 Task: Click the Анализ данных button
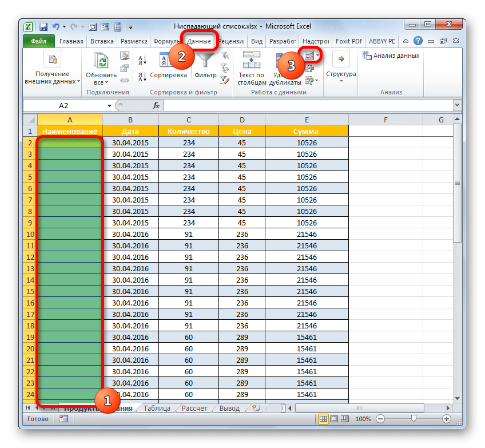click(x=391, y=55)
